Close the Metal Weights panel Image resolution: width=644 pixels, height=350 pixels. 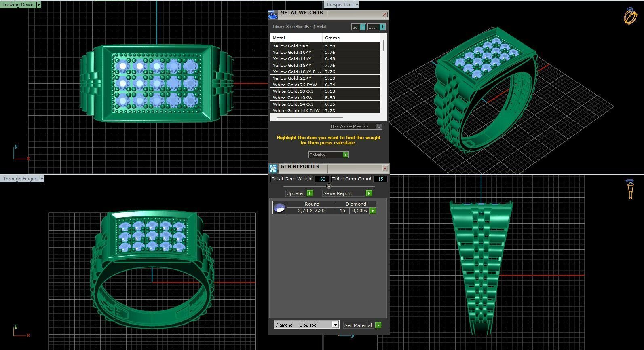tap(384, 14)
